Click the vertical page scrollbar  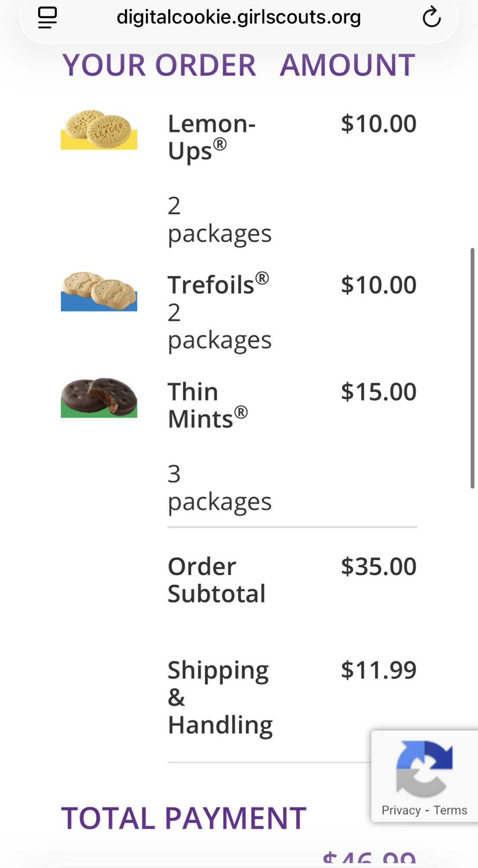click(x=472, y=368)
